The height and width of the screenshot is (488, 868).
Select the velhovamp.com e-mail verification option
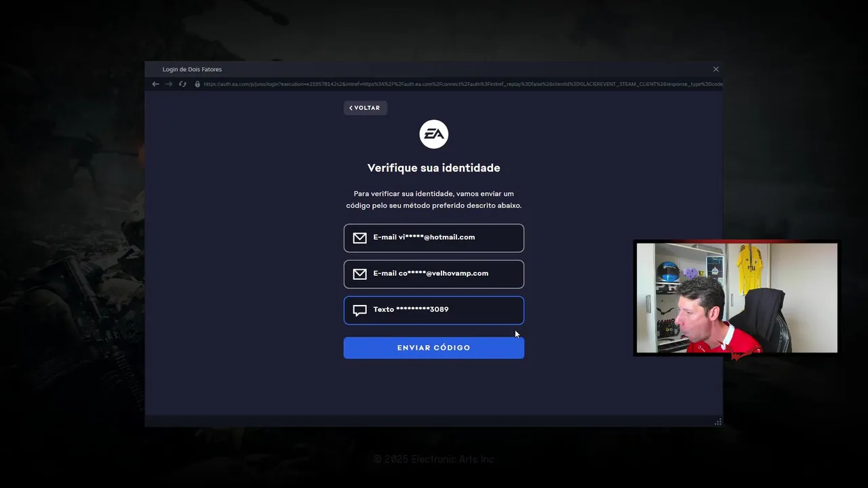[x=434, y=274]
